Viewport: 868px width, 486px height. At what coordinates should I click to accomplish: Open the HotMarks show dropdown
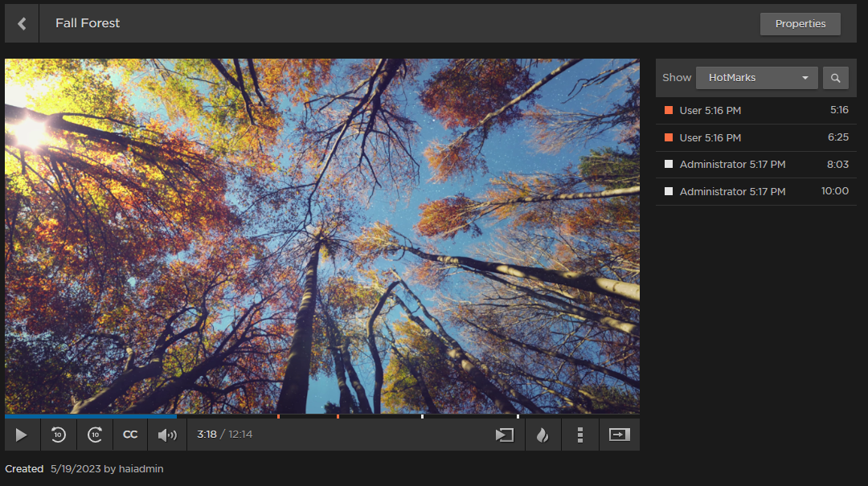point(756,78)
